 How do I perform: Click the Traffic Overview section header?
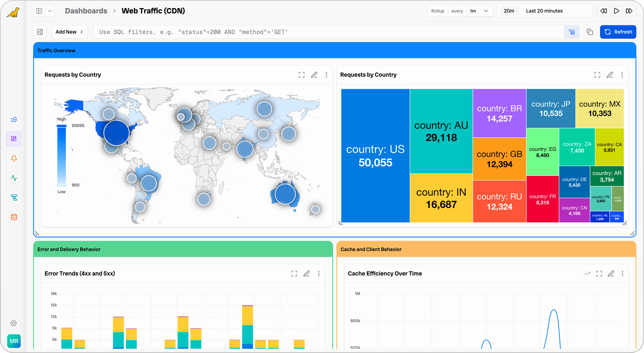pyautogui.click(x=335, y=50)
